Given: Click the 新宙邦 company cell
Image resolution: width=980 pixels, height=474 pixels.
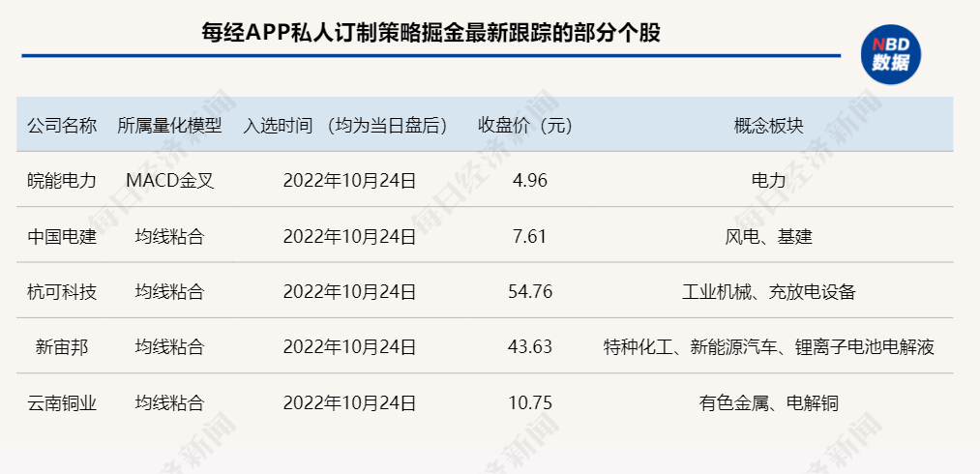Looking at the screenshot, I should pyautogui.click(x=62, y=346).
